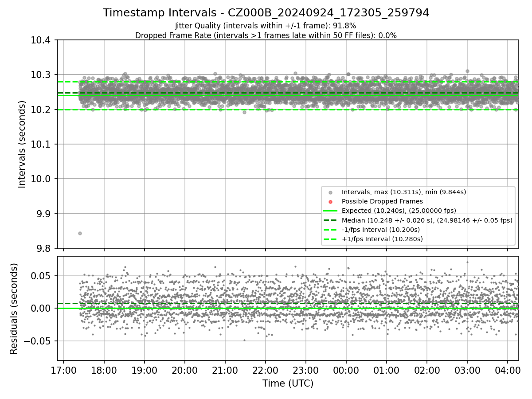
Task: Click the 'Intervals (seconds)' y-axis label
Action: point(22,144)
